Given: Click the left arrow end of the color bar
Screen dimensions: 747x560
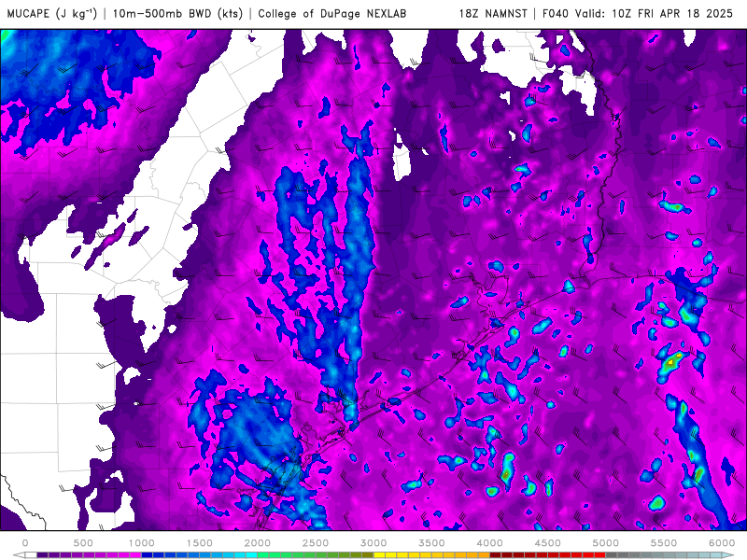Looking at the screenshot, I should 19,555.
